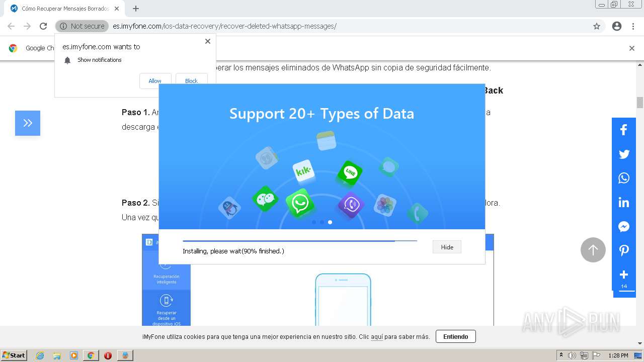Image resolution: width=644 pixels, height=362 pixels.
Task: Select Recuperar desde un dispositivo iOS option
Action: (x=167, y=309)
